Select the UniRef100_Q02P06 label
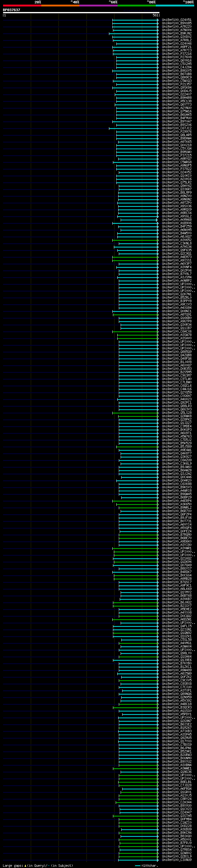The height and width of the screenshot is (868, 197). click(177, 270)
